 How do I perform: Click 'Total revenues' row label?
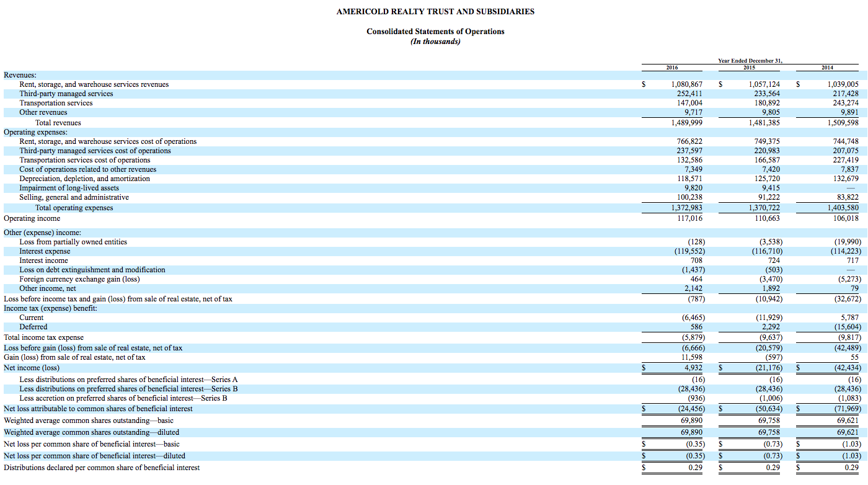[58, 123]
